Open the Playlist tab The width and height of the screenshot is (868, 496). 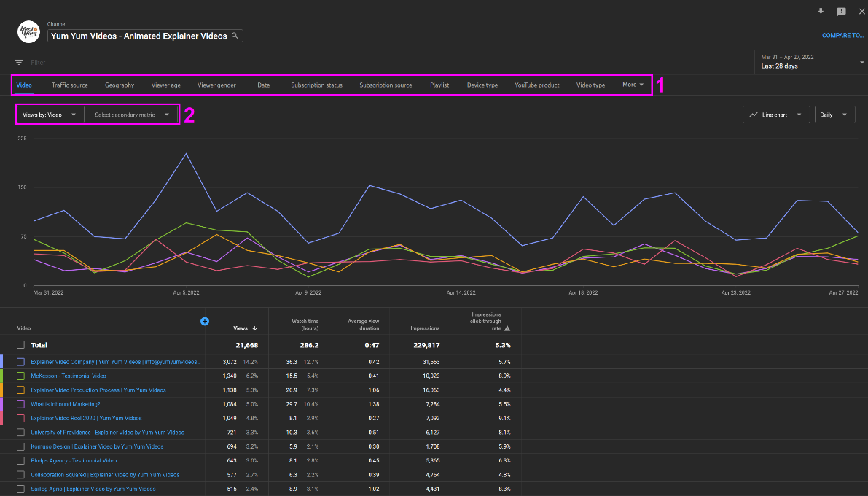tap(439, 85)
